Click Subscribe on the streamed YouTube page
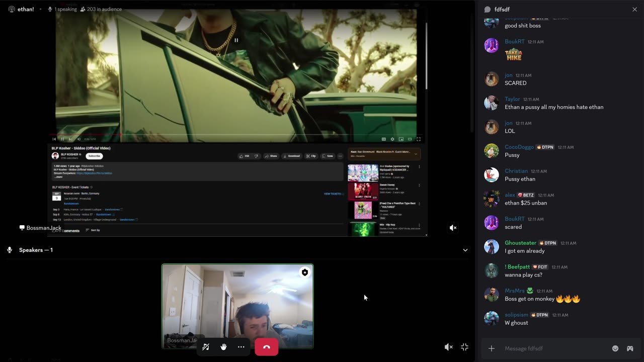Viewport: 644px width, 362px height. click(94, 156)
